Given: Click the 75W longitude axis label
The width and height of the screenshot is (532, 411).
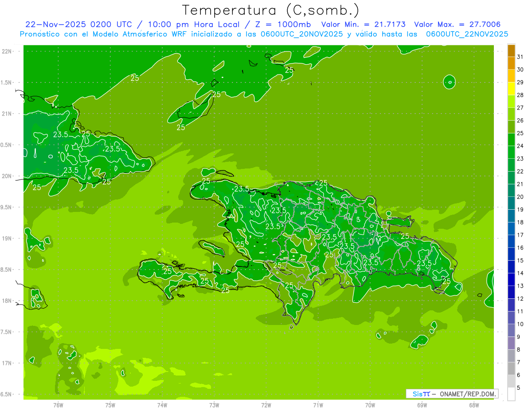Looking at the screenshot, I should coord(110,405).
